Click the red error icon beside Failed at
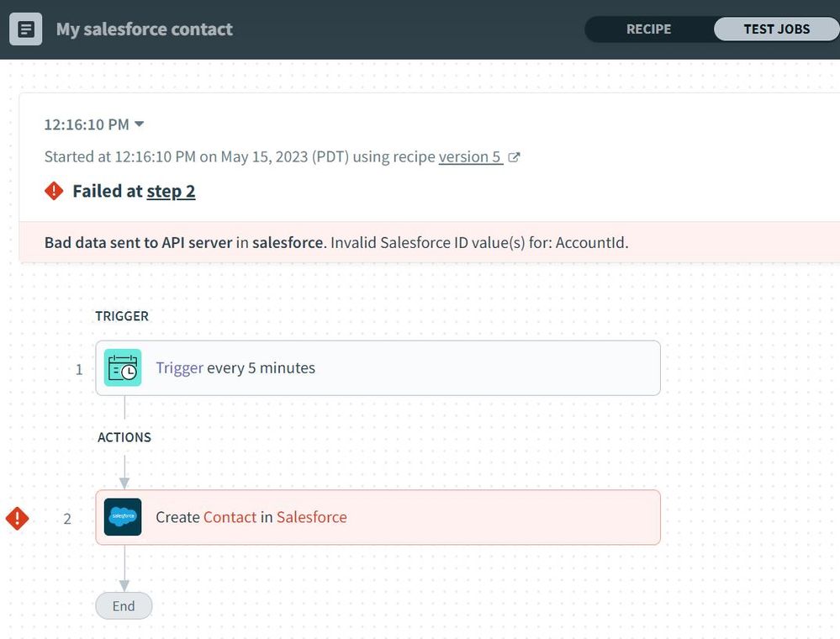 [x=54, y=191]
